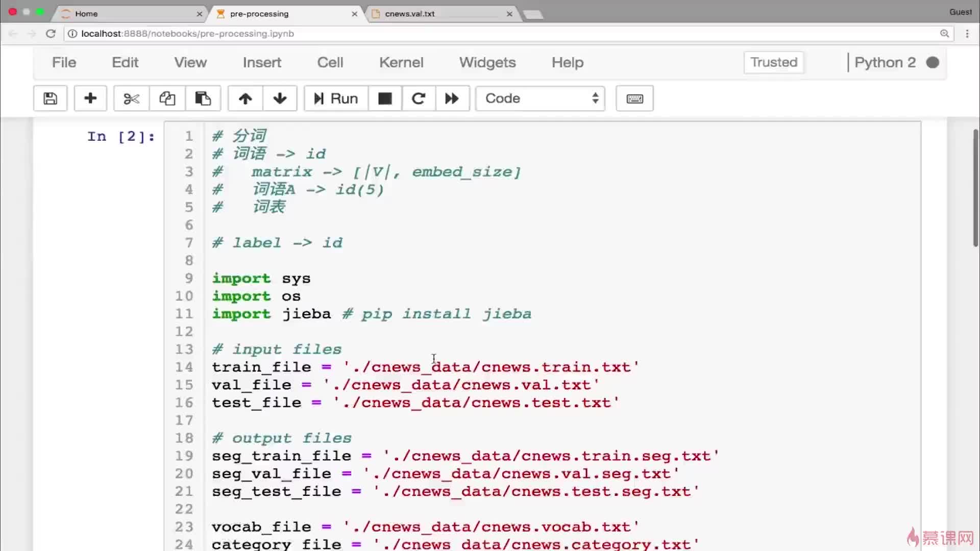Click the interrupt kernel icon
Viewport: 980px width, 551px height.
point(384,98)
